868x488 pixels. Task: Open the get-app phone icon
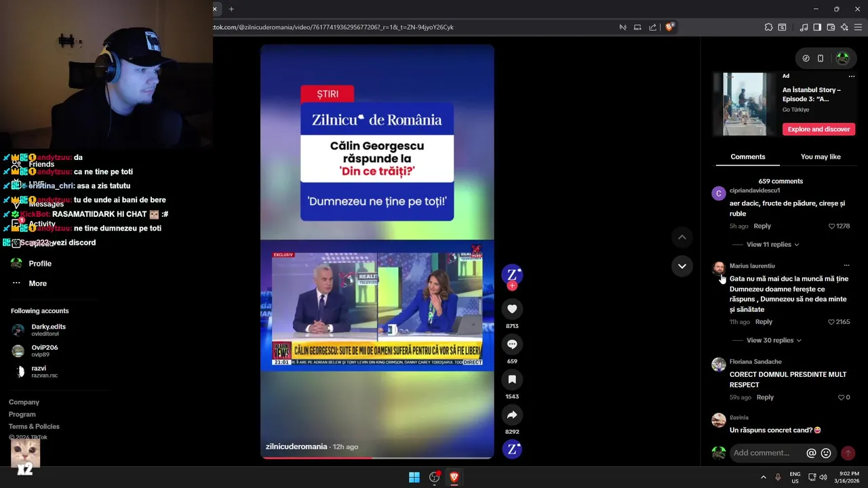coord(821,58)
